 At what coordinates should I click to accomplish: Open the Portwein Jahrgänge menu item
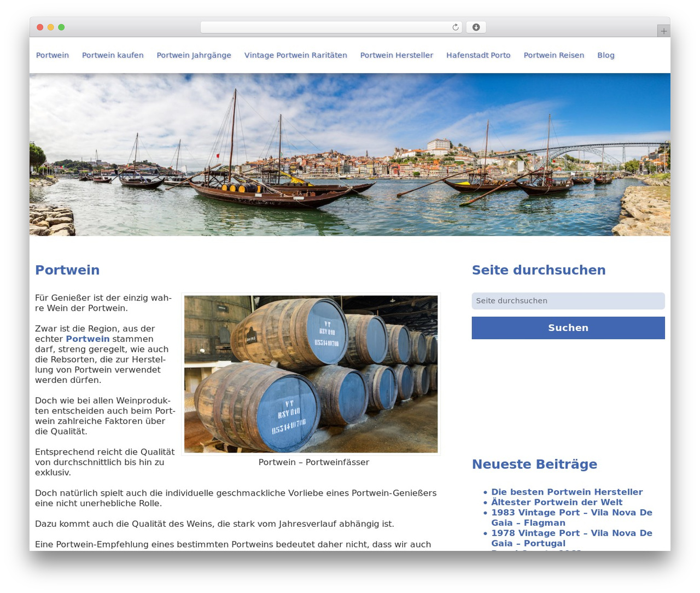click(x=194, y=55)
